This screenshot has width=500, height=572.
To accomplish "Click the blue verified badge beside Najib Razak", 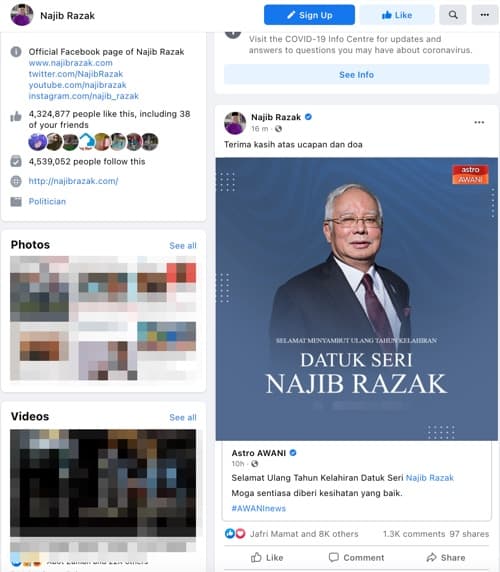I will tap(308, 117).
